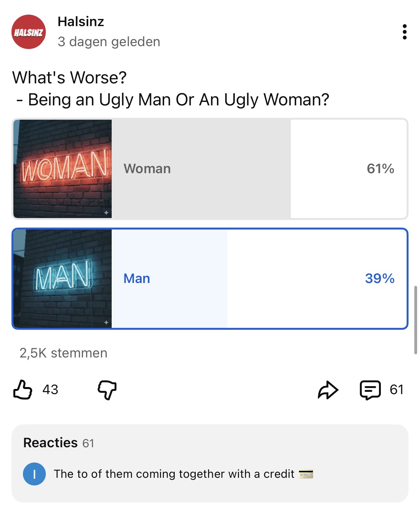Screen dimensions: 420x516
Task: Tap the MAN neon sign thumbnail
Action: point(63,279)
